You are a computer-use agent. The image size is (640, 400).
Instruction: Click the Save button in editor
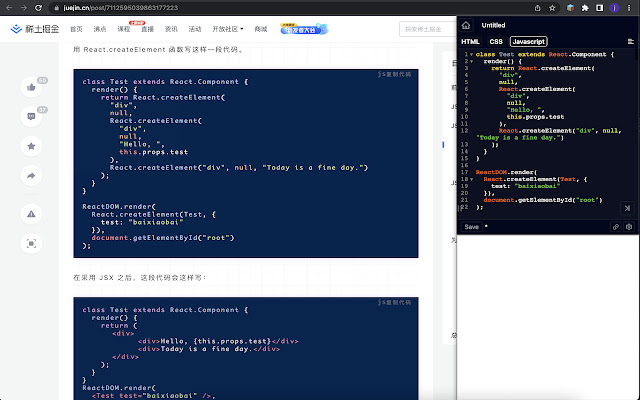(x=472, y=227)
